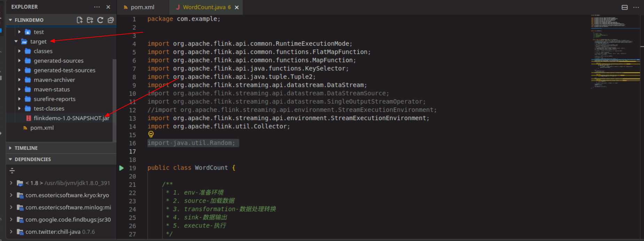Click the test folder icon
Screen dimensions: 644x241
click(x=28, y=32)
